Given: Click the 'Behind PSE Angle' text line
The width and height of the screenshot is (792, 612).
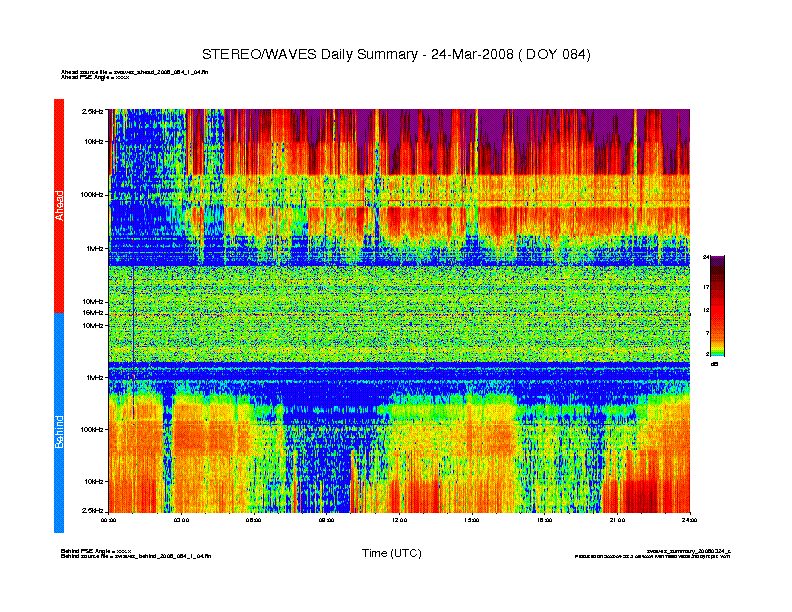Looking at the screenshot, I should coord(96,551).
